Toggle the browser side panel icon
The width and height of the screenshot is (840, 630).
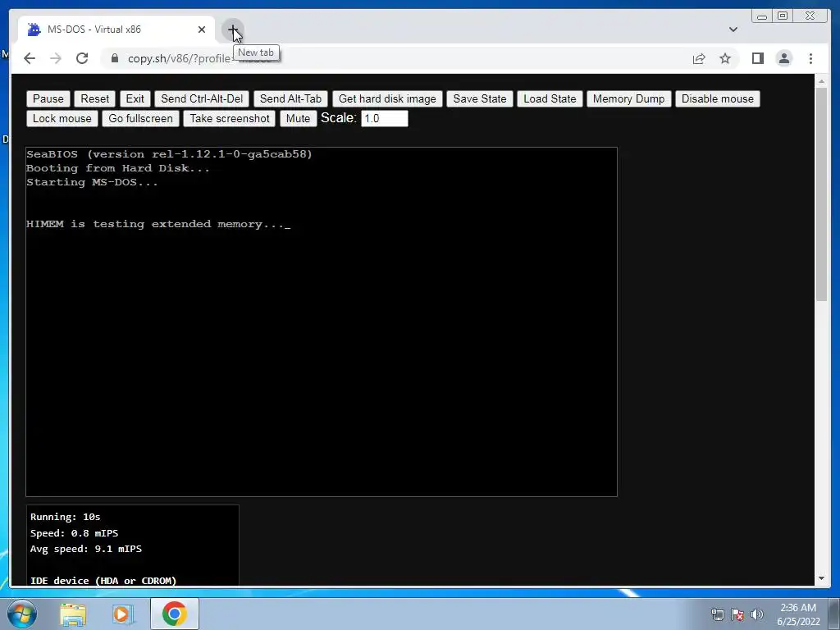(757, 58)
